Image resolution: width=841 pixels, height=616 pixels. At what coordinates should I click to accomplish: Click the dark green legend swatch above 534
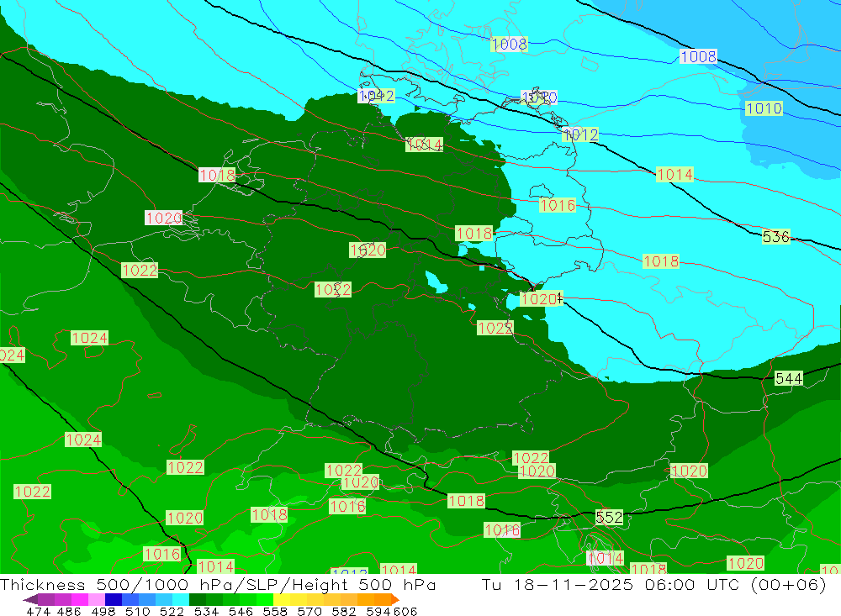(198, 599)
